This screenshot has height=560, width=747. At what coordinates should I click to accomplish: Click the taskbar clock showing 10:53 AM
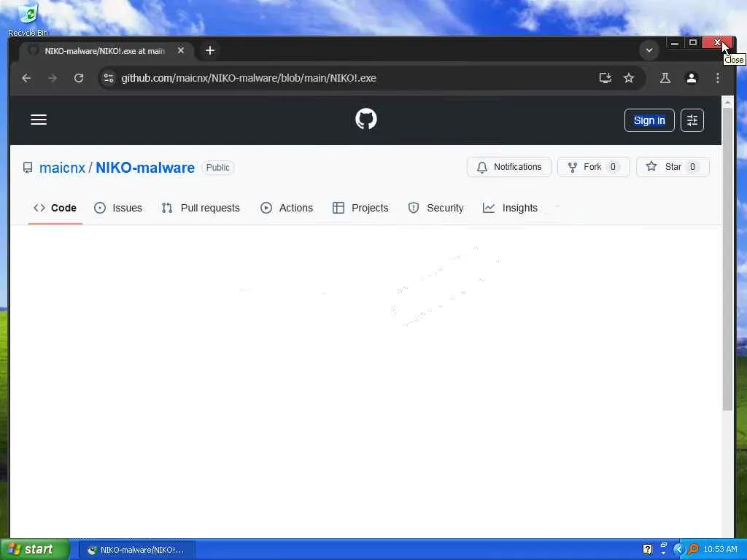tap(720, 549)
